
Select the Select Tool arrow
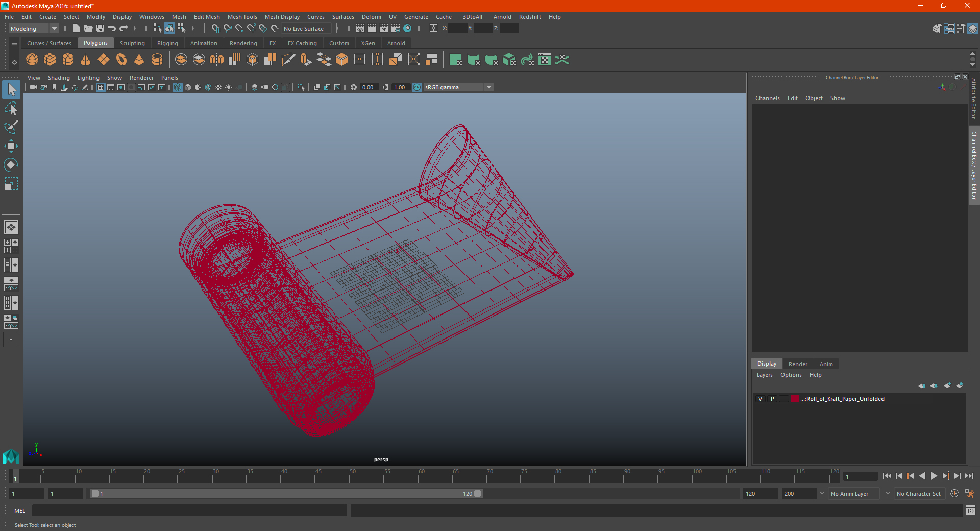coord(11,90)
